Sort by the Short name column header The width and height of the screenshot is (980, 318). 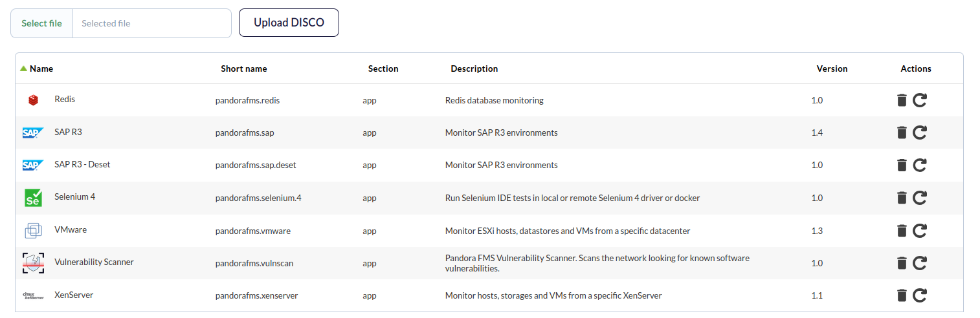coord(244,69)
